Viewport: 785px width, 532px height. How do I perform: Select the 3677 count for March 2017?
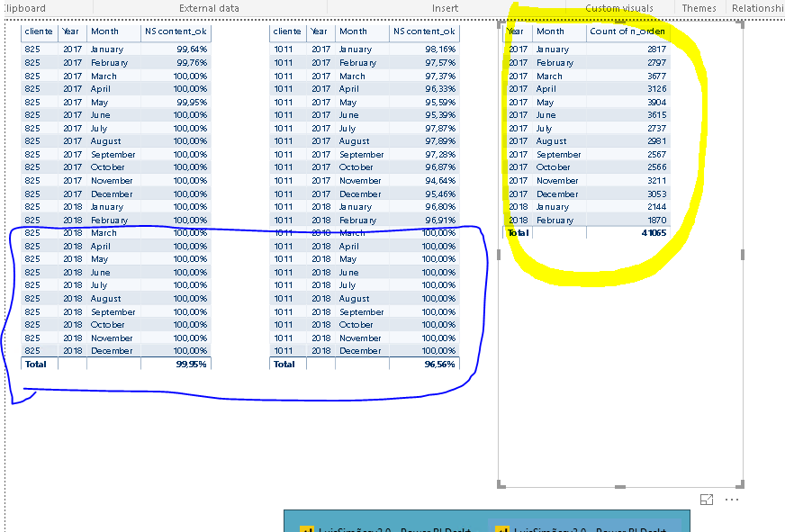656,77
